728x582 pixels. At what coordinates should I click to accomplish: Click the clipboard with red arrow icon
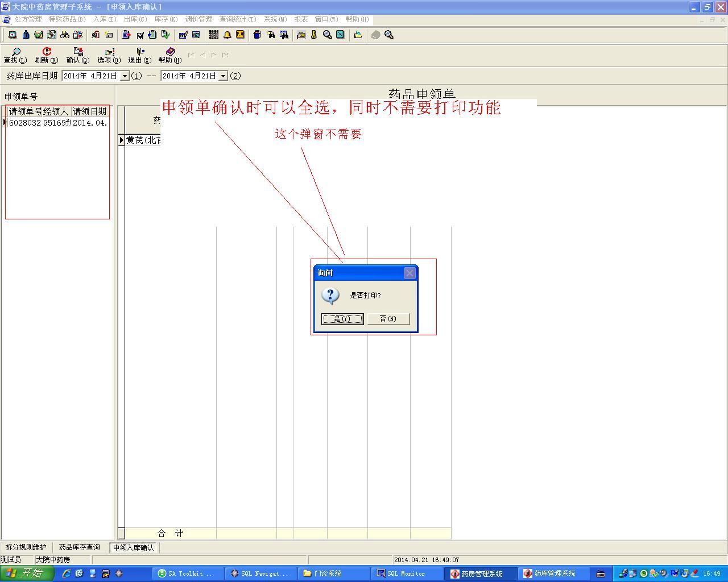126,35
